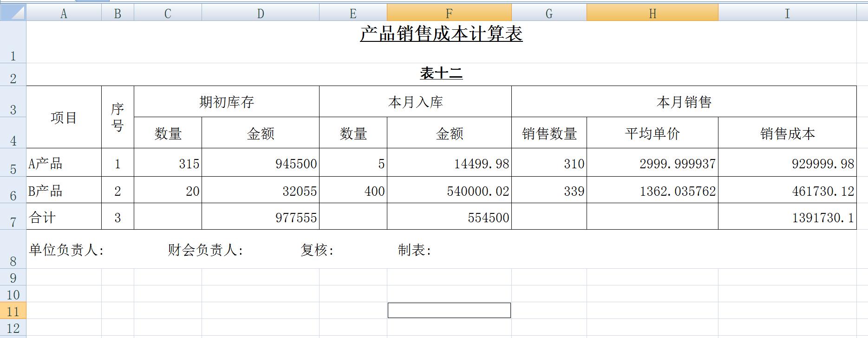Click cell with value 14499.98
This screenshot has height=338, width=868.
click(x=449, y=162)
